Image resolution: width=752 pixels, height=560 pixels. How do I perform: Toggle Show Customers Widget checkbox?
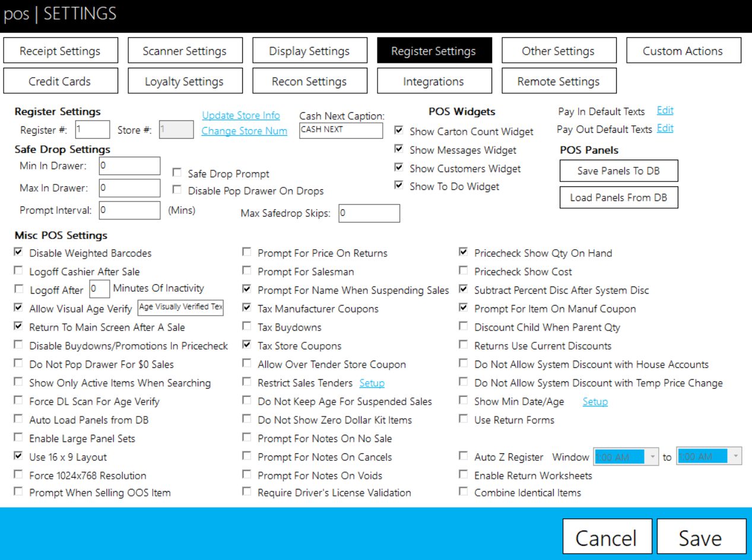coord(399,168)
